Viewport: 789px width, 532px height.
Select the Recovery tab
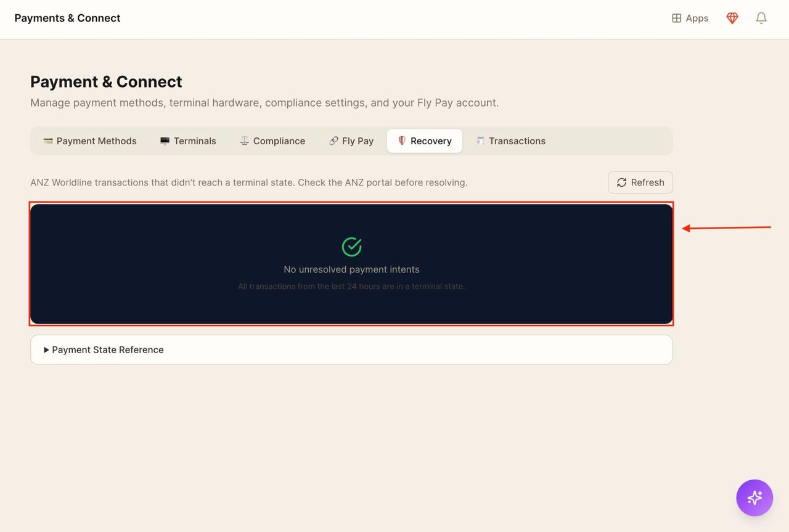(425, 141)
